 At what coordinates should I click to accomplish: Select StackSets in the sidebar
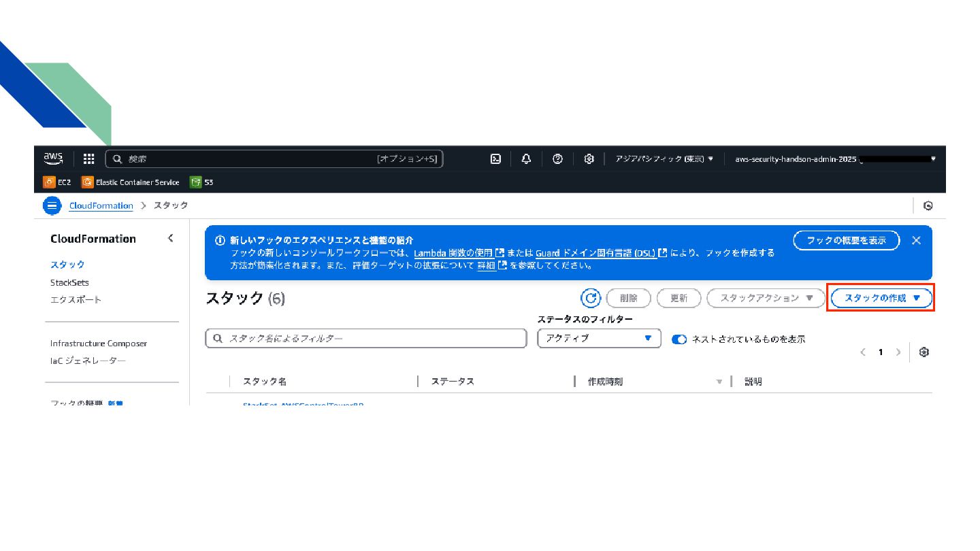pos(69,282)
